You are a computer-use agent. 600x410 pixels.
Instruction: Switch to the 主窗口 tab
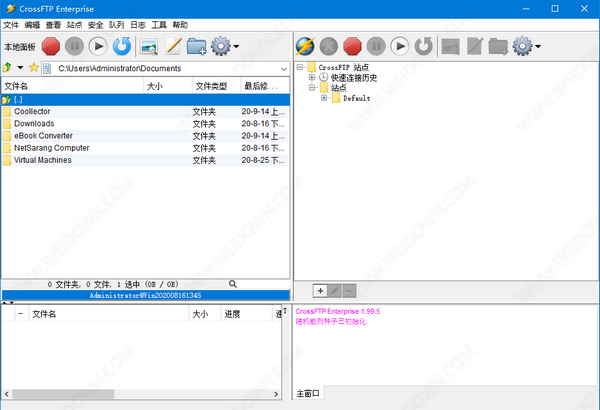(307, 394)
